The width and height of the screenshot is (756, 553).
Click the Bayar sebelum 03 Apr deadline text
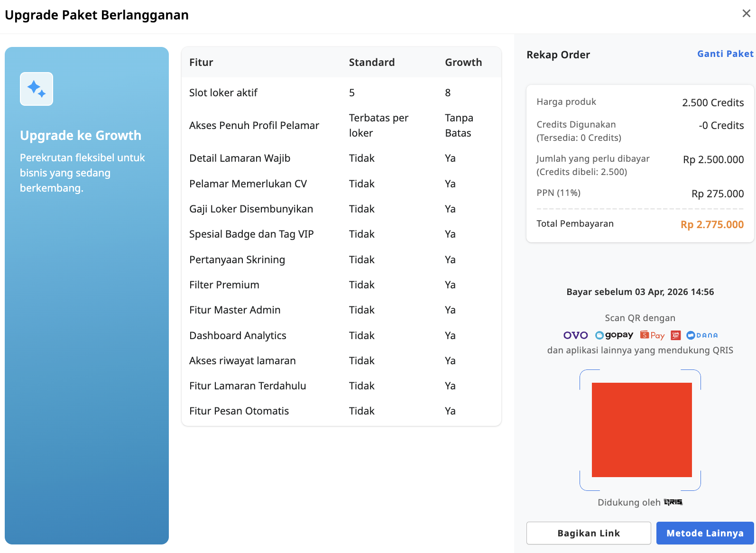click(640, 292)
